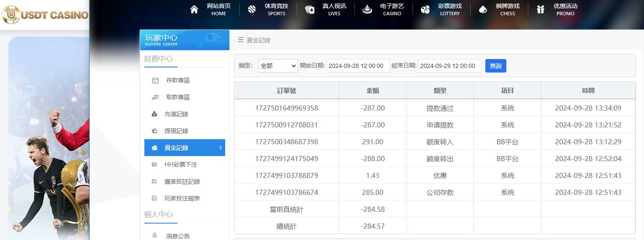Open 取款專區 withdrawal section in sidebar

tap(178, 97)
